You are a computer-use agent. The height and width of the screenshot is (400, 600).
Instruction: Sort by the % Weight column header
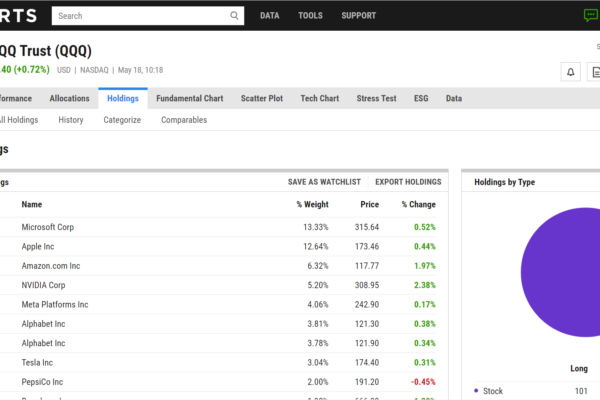point(312,204)
